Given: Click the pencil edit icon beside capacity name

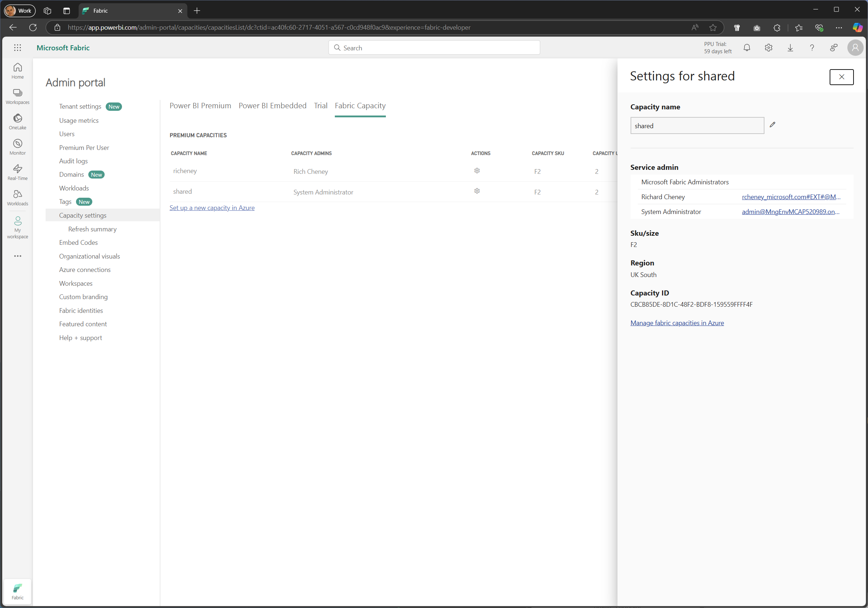Looking at the screenshot, I should [x=772, y=125].
